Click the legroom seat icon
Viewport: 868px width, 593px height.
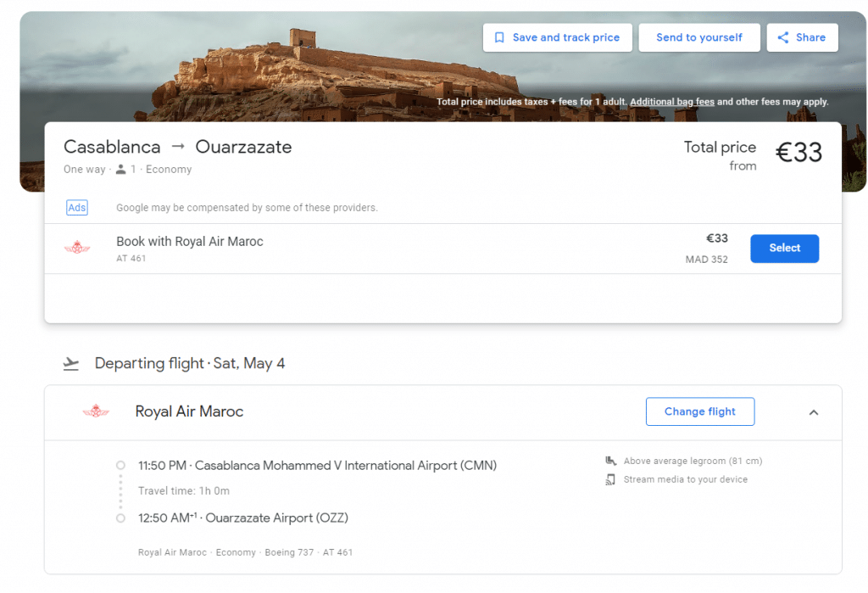(610, 462)
